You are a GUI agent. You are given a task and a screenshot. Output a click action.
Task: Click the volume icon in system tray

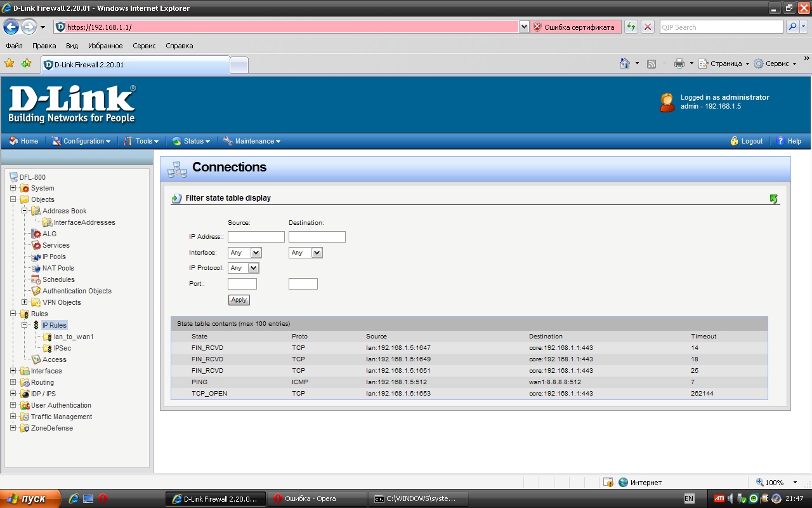(x=730, y=498)
